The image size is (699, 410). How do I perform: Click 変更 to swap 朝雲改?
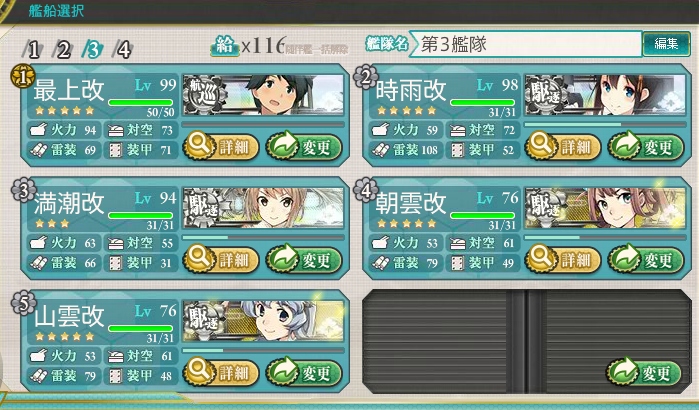coord(646,259)
